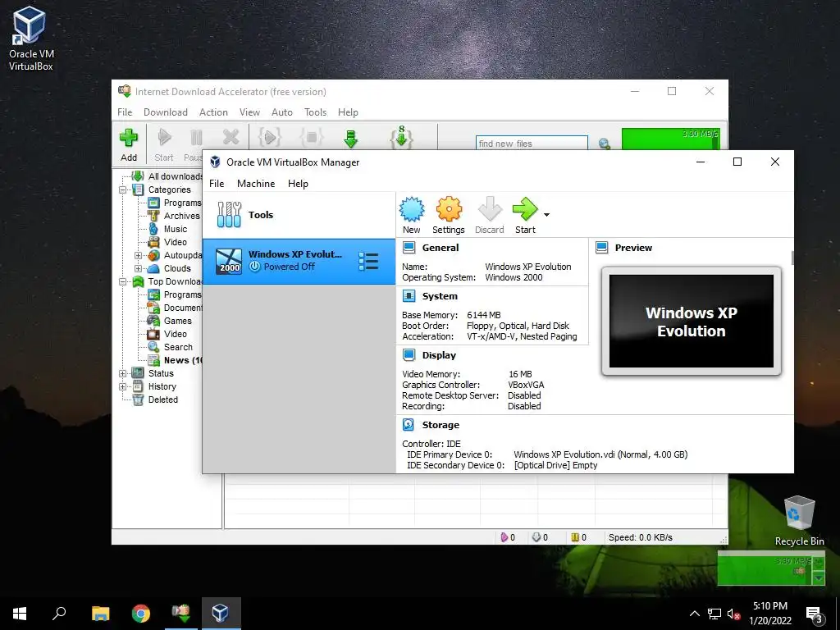Click the taskbar search magnifier
This screenshot has height=630, width=840.
(x=59, y=613)
